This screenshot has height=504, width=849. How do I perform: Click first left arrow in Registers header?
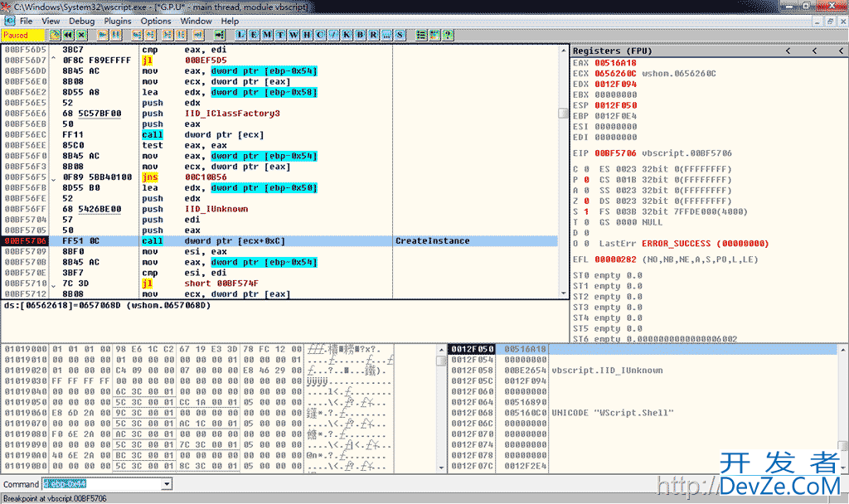click(x=788, y=51)
